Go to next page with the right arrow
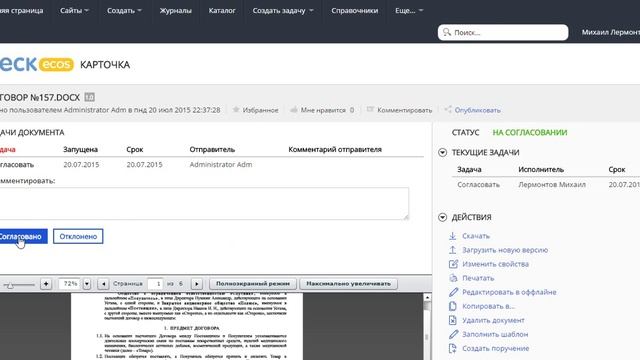Image resolution: width=640 pixels, height=360 pixels. [x=196, y=283]
